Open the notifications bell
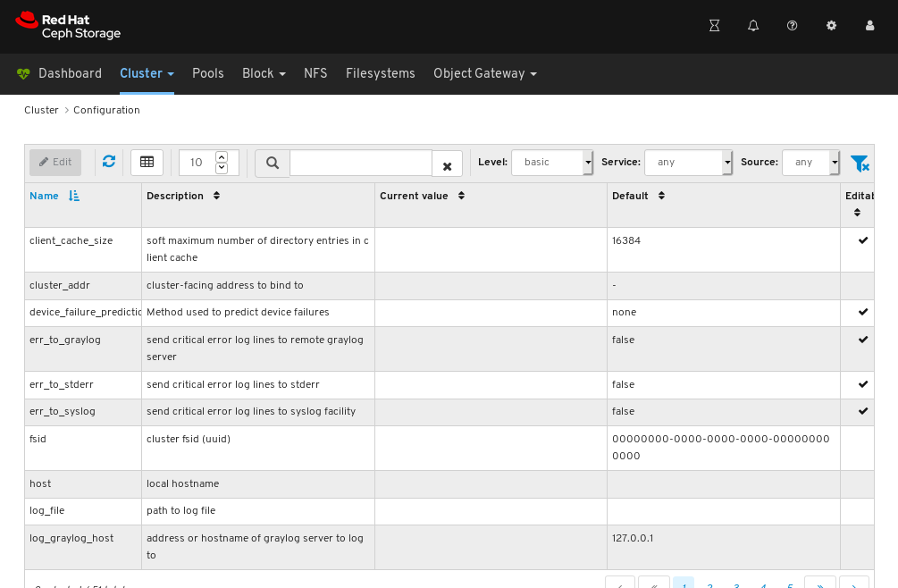The image size is (898, 588). click(753, 26)
